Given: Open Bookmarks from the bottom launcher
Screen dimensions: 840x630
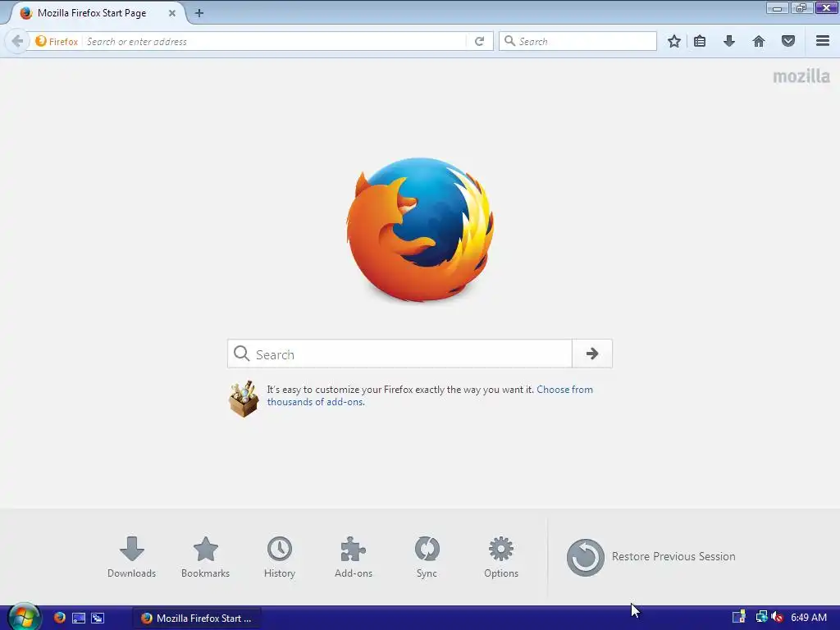Looking at the screenshot, I should click(206, 557).
